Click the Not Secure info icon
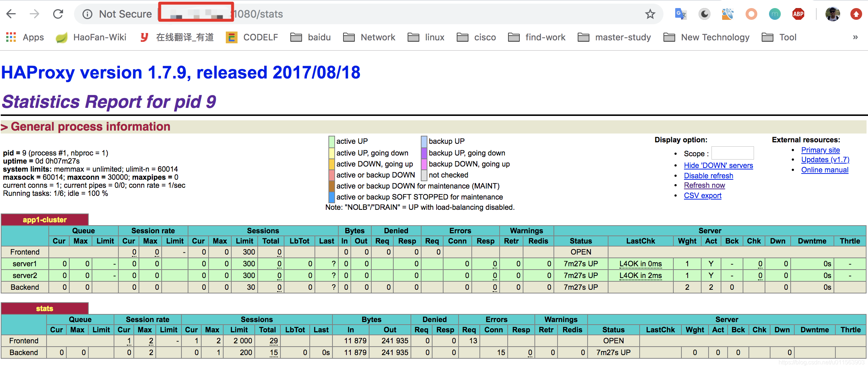The image size is (868, 369). 87,14
